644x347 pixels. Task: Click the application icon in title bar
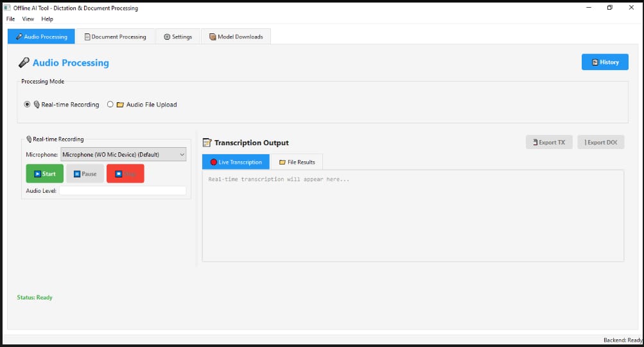7,8
